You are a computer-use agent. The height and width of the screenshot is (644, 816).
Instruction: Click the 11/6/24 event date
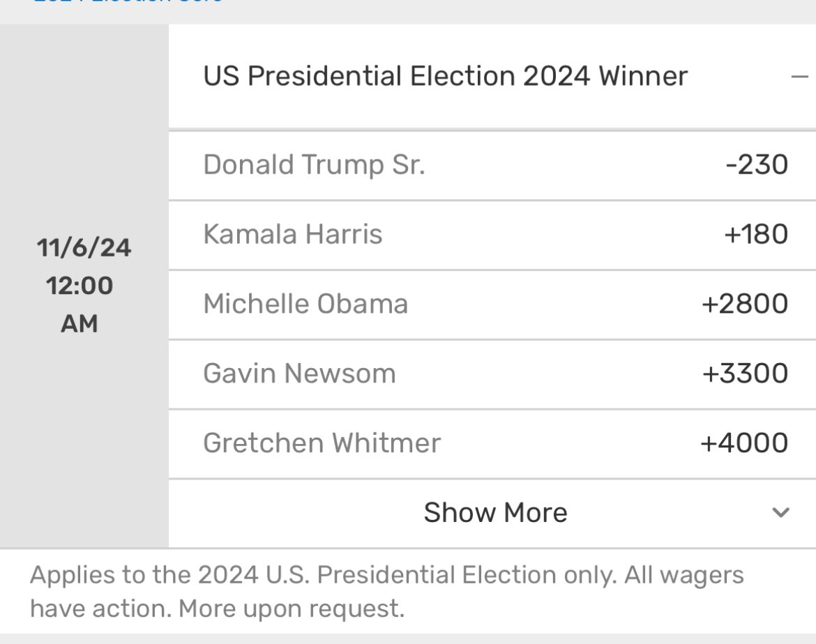[84, 248]
